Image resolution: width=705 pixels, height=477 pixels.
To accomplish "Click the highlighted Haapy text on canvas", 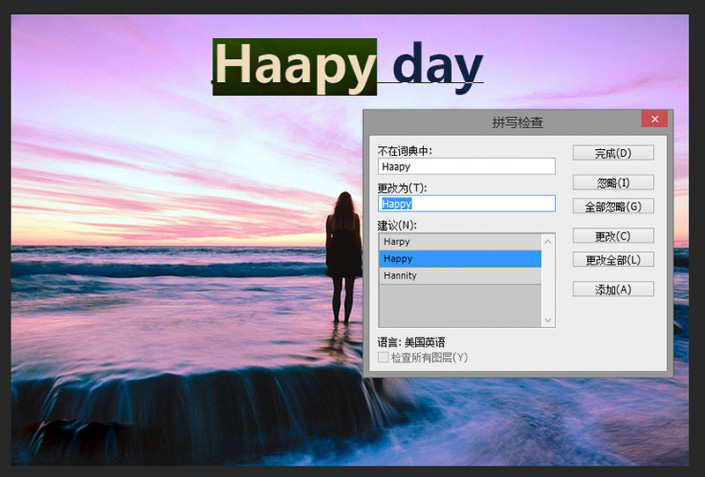I will [x=294, y=66].
